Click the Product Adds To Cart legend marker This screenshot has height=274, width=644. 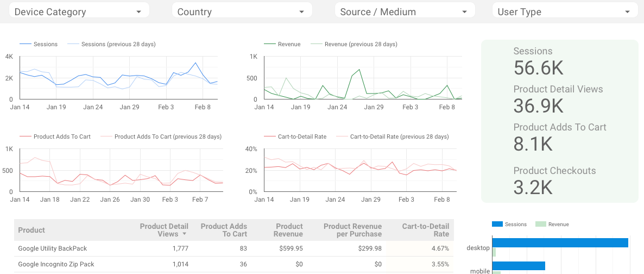[x=26, y=137]
